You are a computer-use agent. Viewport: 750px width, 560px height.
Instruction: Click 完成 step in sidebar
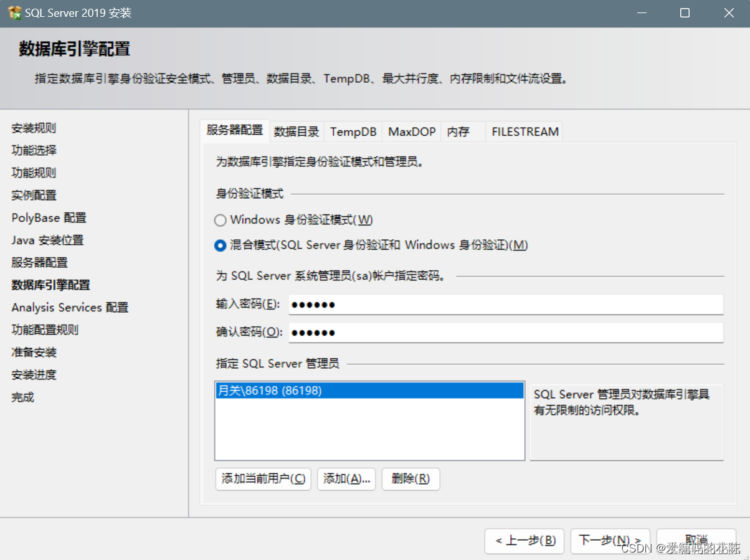22,397
